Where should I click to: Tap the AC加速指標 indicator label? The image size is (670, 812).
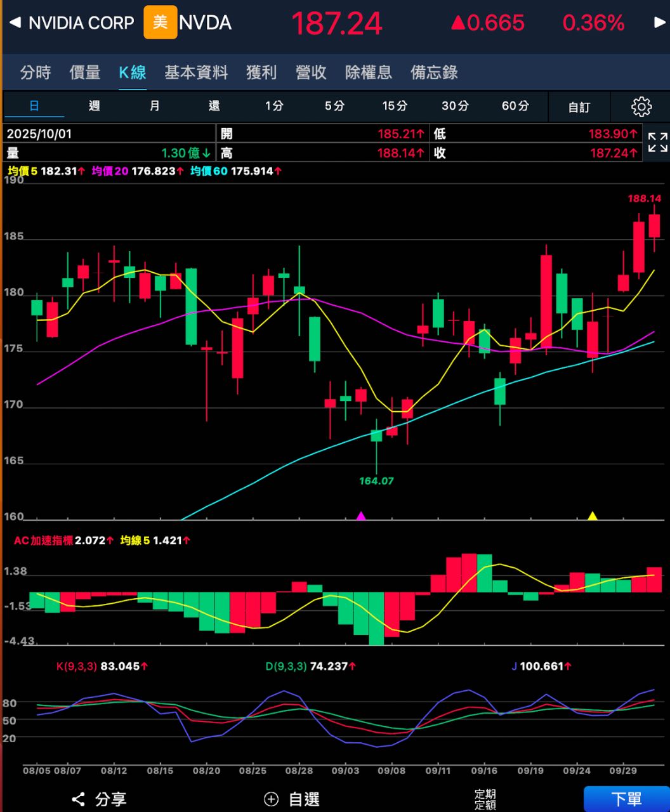(44, 540)
